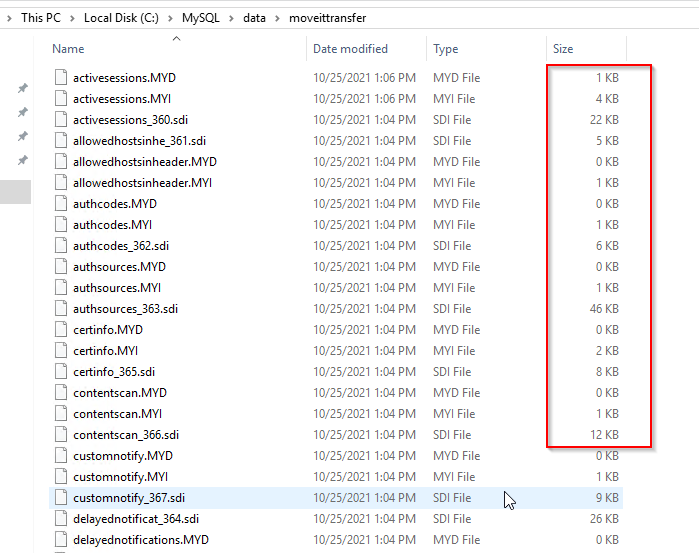Select the file name allowedhostsinheader.MYD
Viewport: 699px width, 553px height.
[145, 161]
